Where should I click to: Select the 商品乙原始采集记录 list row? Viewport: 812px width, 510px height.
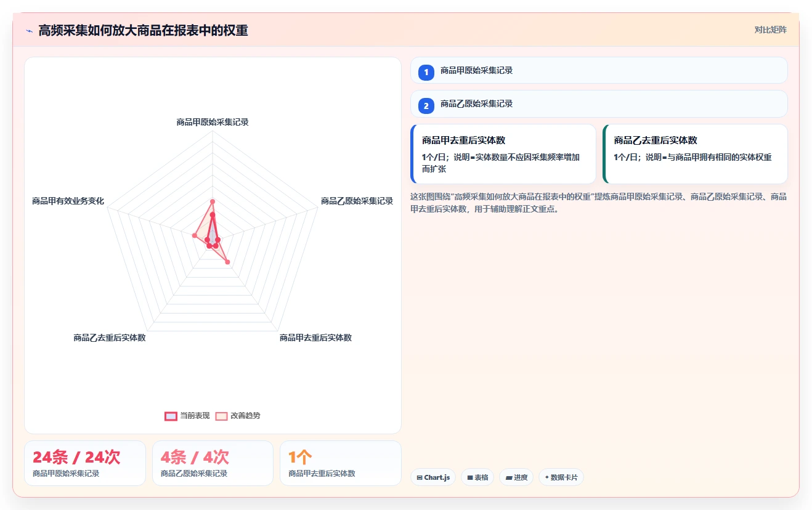pos(599,103)
